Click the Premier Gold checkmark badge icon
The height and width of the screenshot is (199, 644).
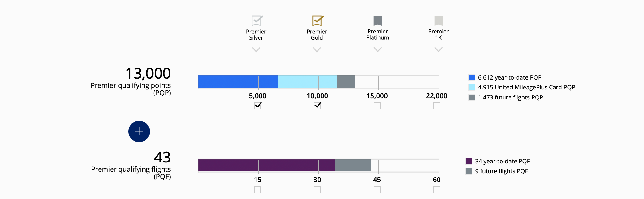pyautogui.click(x=317, y=21)
